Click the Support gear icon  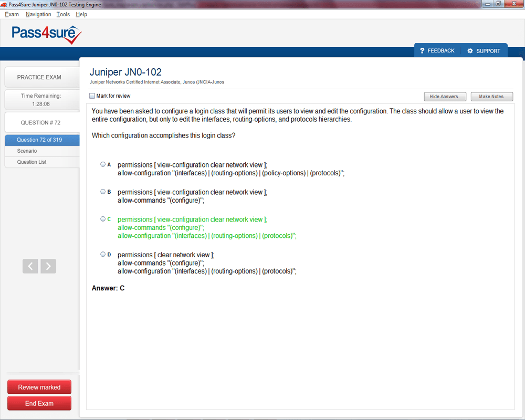[x=470, y=51]
